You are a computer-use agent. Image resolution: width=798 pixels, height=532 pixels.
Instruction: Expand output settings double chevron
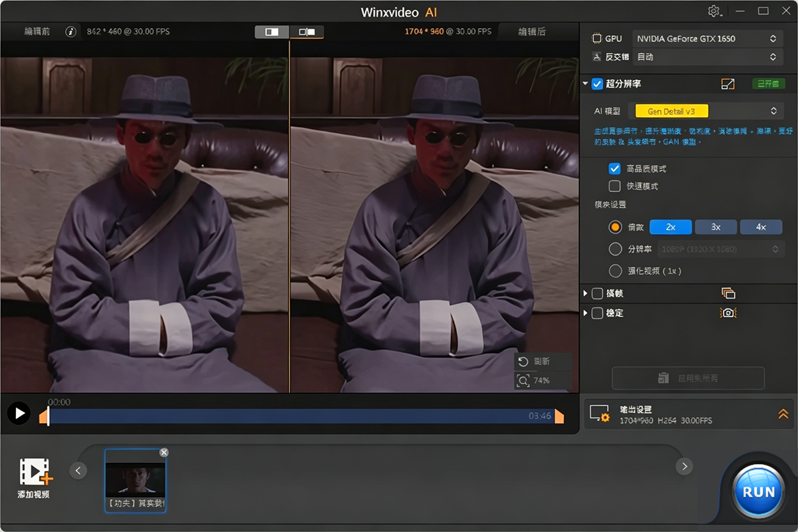point(783,414)
